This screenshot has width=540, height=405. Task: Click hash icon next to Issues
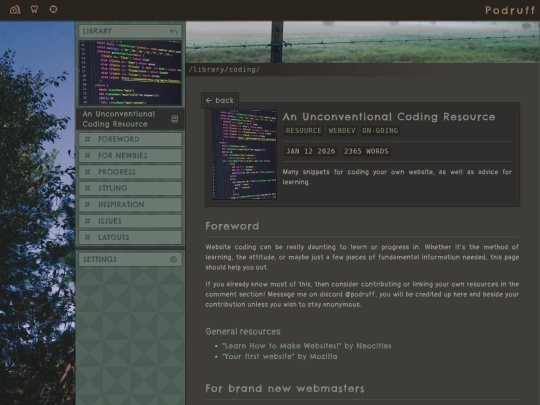[87, 221]
